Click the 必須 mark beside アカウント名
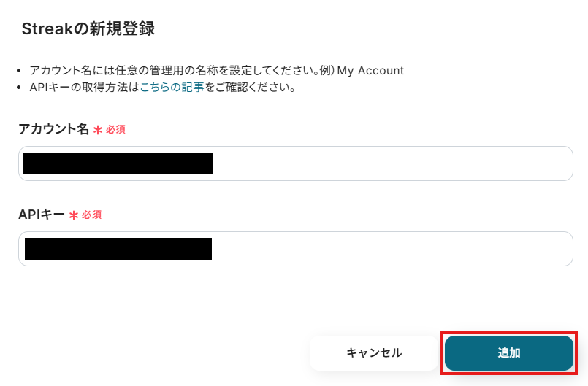The image size is (588, 386). tap(115, 129)
